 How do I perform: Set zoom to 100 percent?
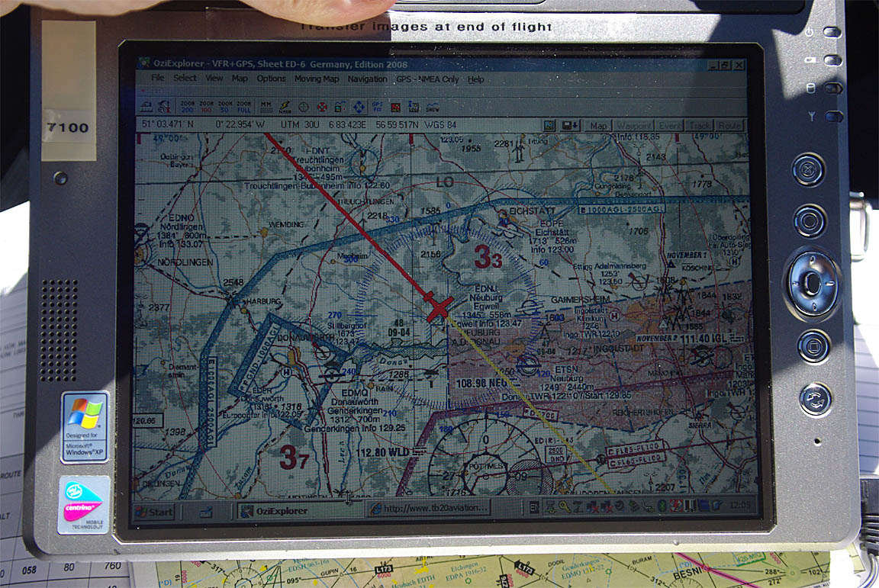click(x=206, y=107)
